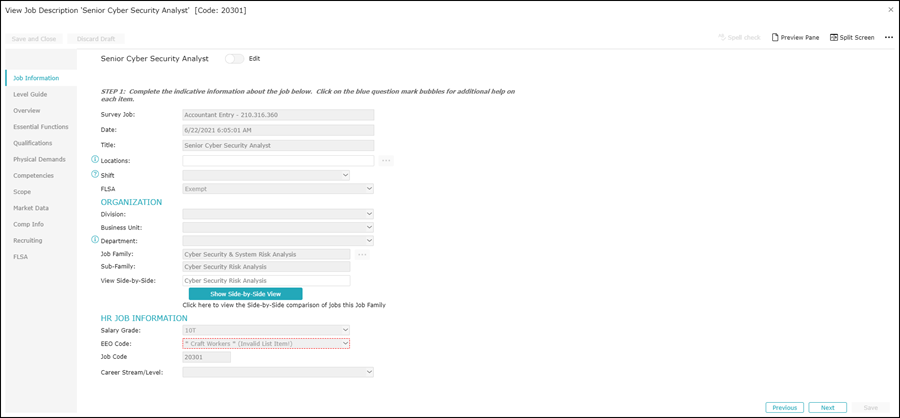Click into the Locations input field
This screenshot has height=418, width=900.
[278, 160]
